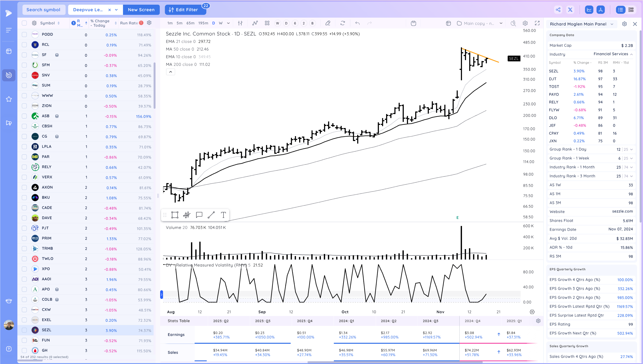This screenshot has height=364, width=643.
Task: Check the ASB row checkbox
Action: coord(24,116)
